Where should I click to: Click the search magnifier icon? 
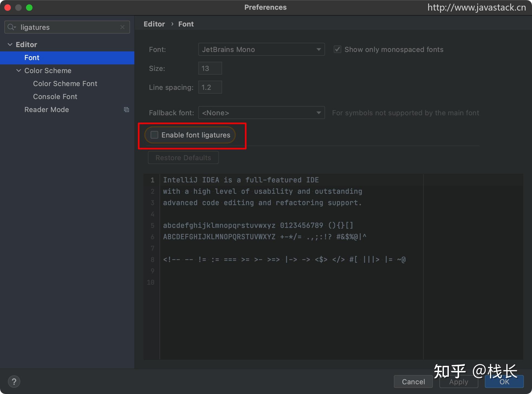[12, 27]
